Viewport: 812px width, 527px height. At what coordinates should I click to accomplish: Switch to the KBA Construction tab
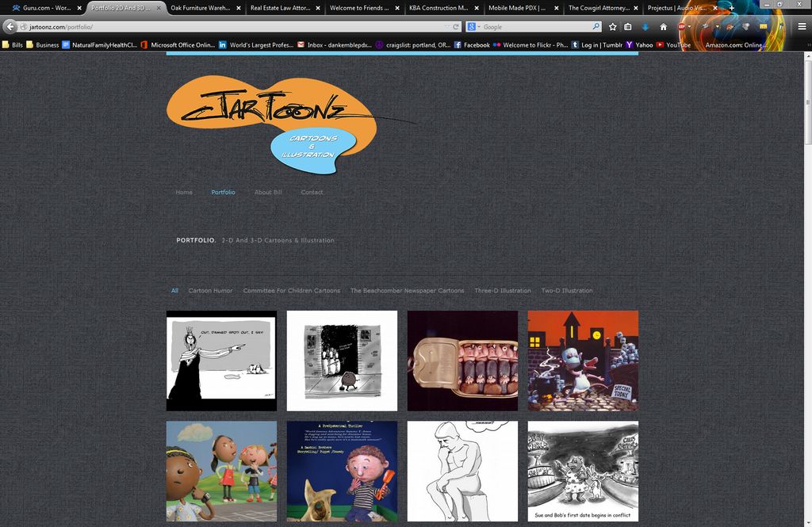[439, 7]
